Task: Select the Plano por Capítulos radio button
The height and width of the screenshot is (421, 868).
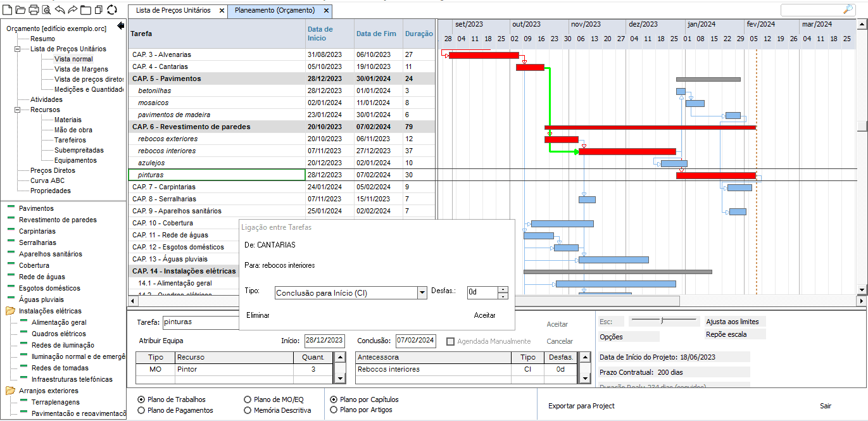Action: pyautogui.click(x=334, y=399)
